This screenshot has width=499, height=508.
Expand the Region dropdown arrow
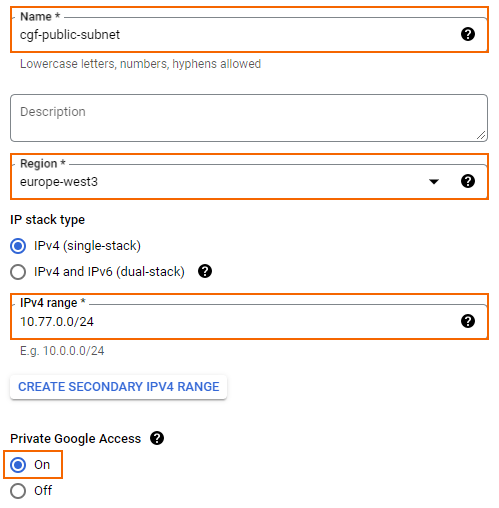click(434, 182)
